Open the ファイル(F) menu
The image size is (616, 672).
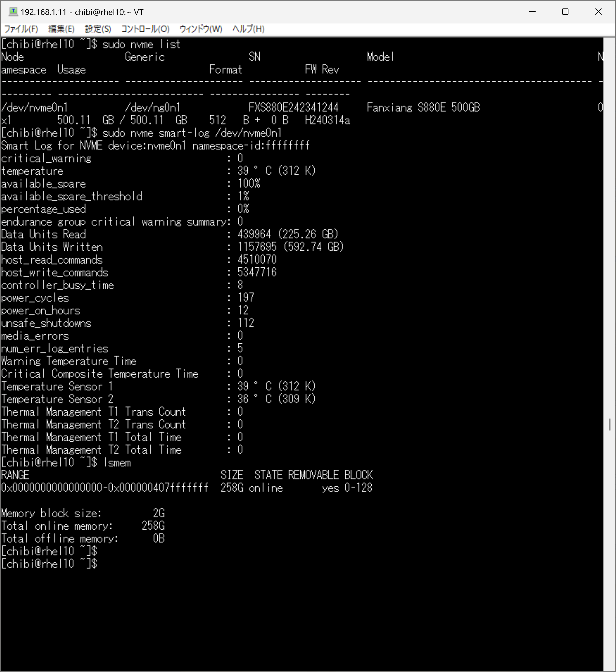click(21, 29)
